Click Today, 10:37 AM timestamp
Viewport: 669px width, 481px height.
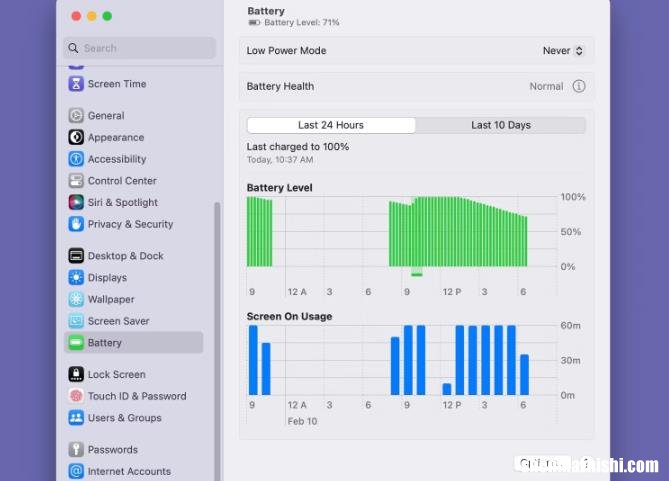click(x=280, y=160)
